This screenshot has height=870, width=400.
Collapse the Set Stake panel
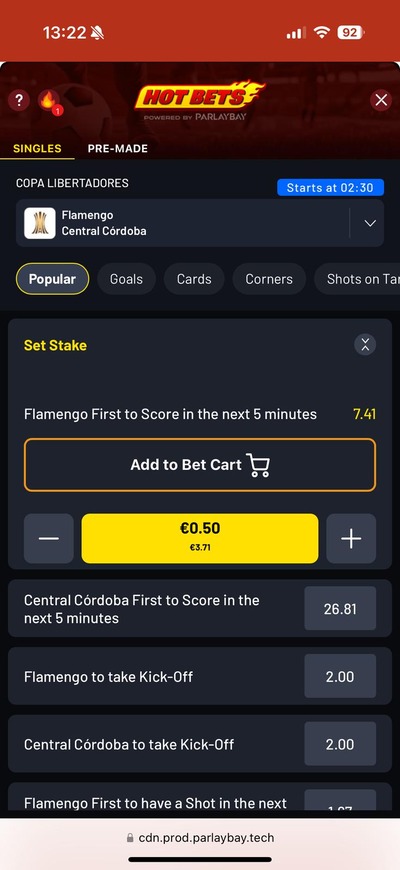pyautogui.click(x=365, y=345)
